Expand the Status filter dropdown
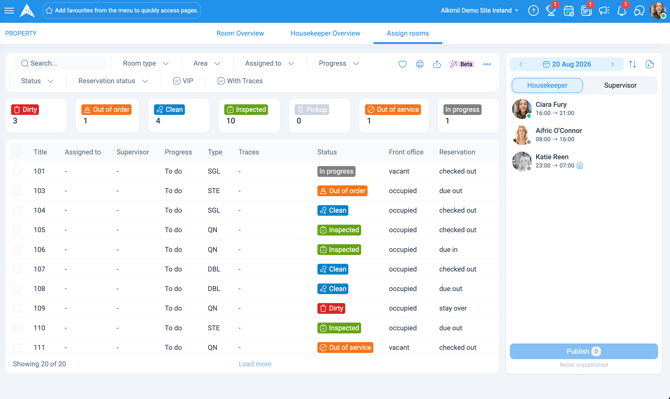This screenshot has height=399, width=670. point(37,81)
